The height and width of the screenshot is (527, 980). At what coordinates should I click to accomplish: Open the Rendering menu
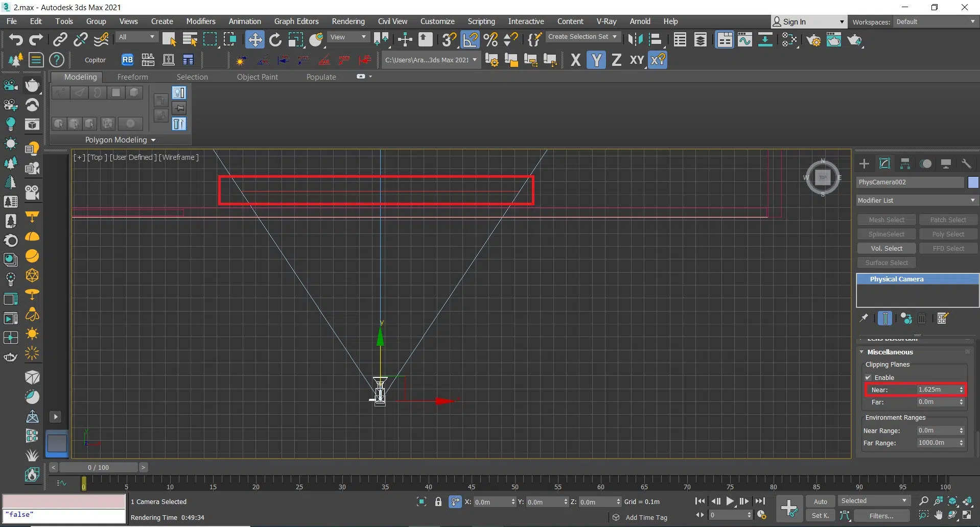pyautogui.click(x=348, y=21)
